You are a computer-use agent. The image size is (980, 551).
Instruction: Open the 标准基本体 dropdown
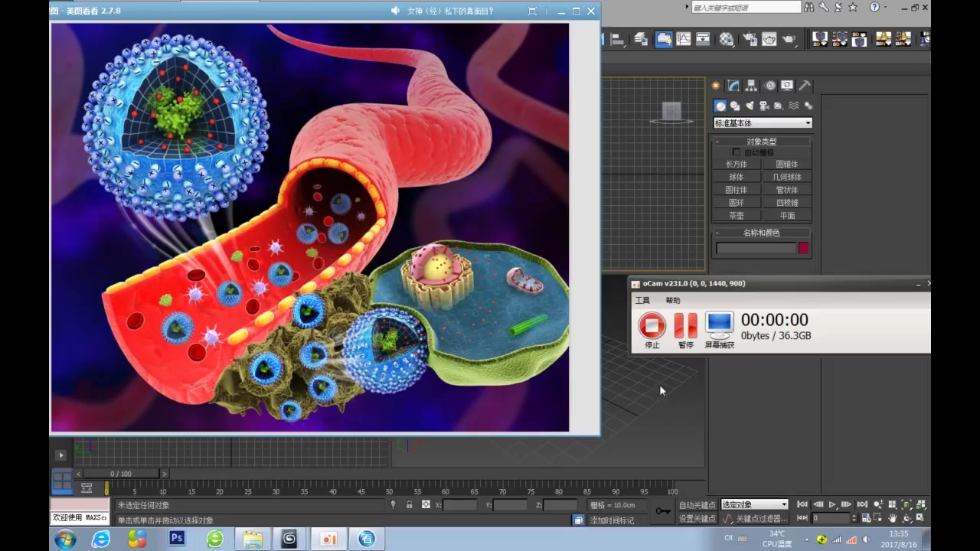(x=763, y=123)
